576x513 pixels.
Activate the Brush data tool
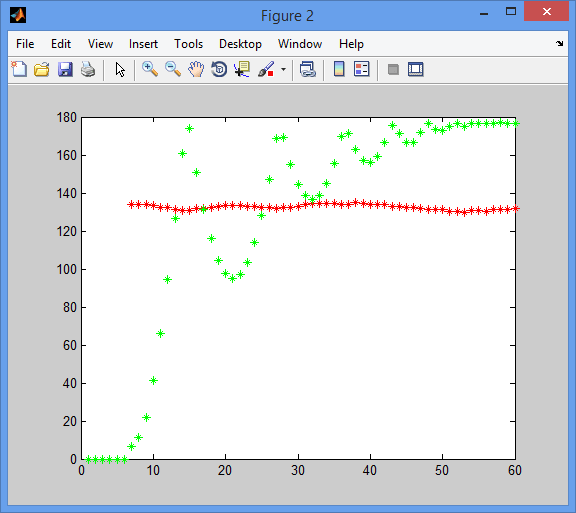pos(266,69)
